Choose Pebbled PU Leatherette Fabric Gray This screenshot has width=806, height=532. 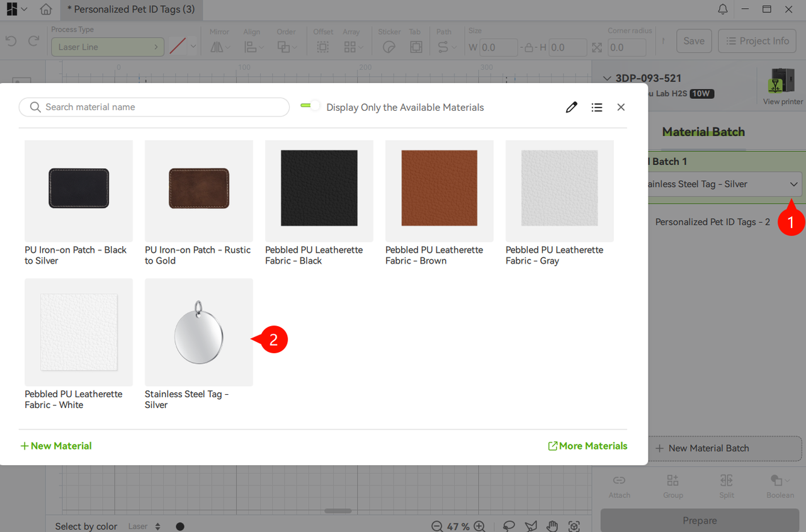click(x=560, y=203)
